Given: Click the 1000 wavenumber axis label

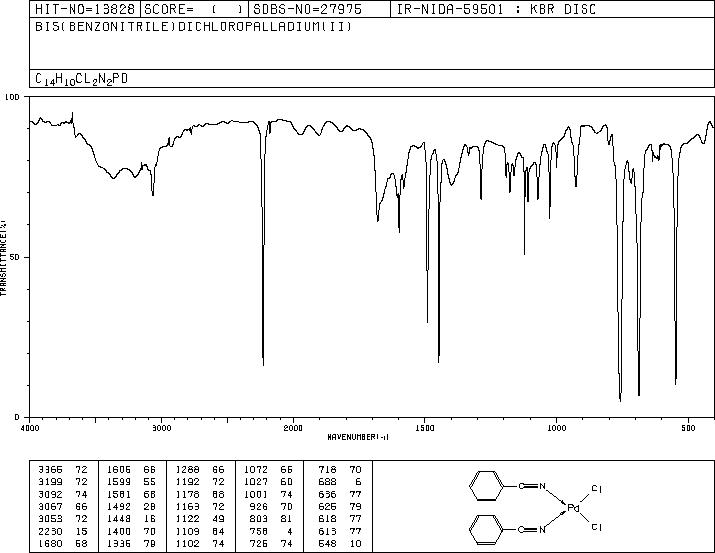Looking at the screenshot, I should click(x=556, y=428).
